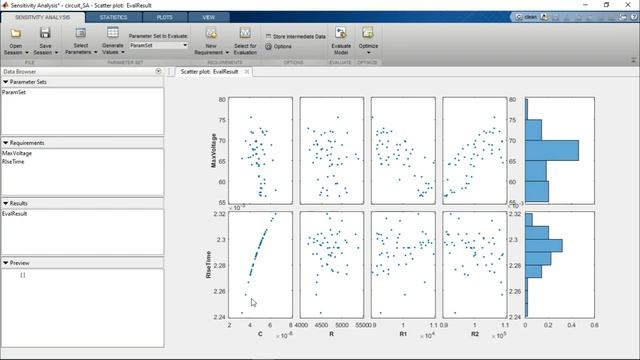
Task: Switch to the View tab
Action: [209, 17]
